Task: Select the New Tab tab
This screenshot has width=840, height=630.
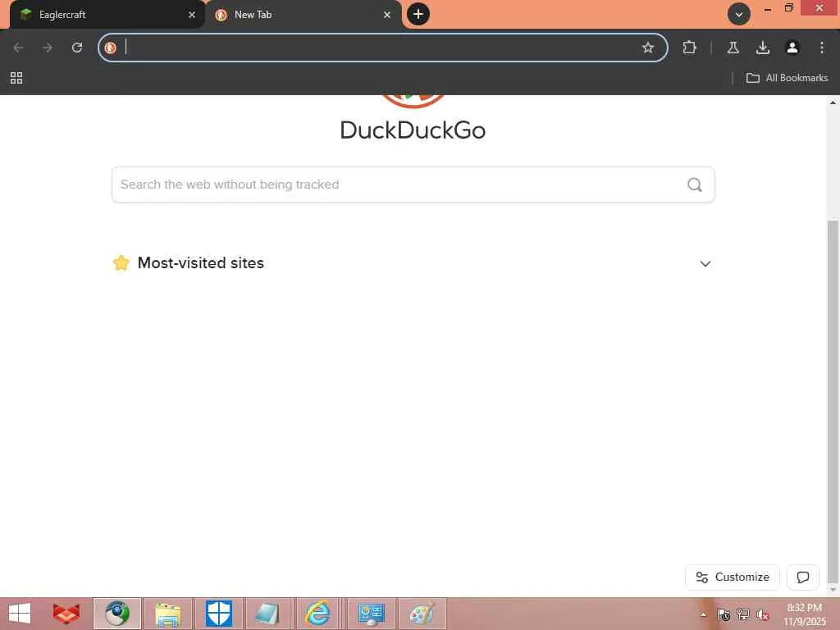Action: [x=302, y=15]
